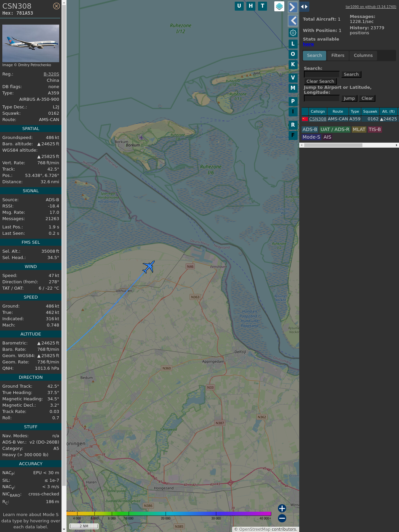The height and width of the screenshot is (532, 399).
Task: Click the altitude color legend bar
Action: [x=169, y=514]
